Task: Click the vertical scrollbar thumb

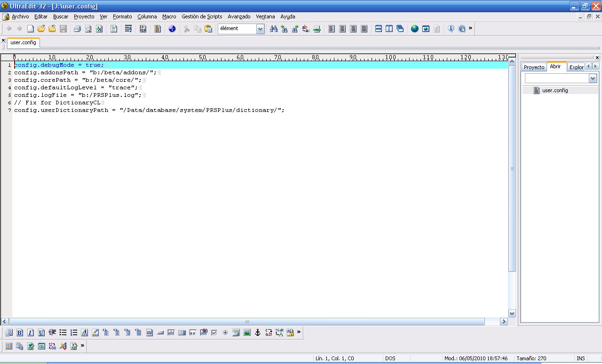Action: [x=512, y=168]
